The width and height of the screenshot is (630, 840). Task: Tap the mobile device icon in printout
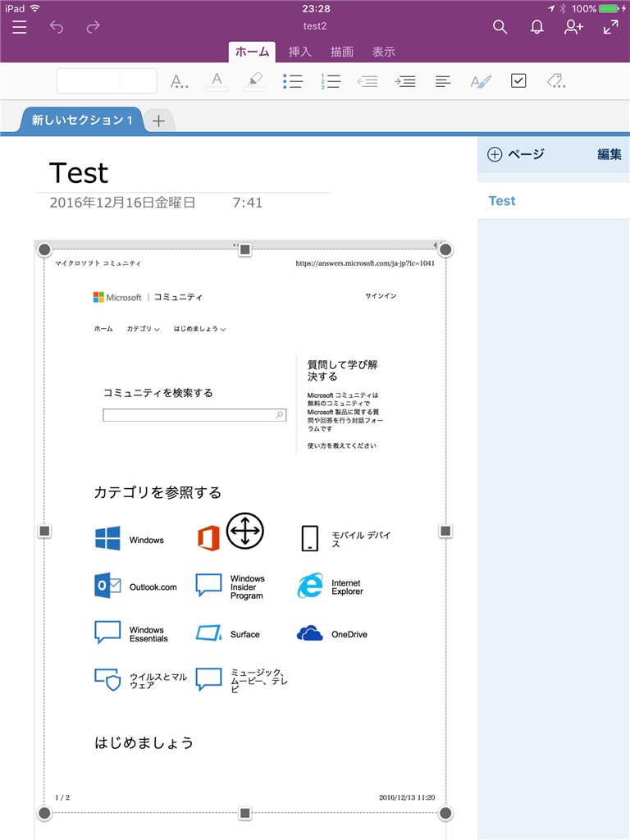point(309,538)
